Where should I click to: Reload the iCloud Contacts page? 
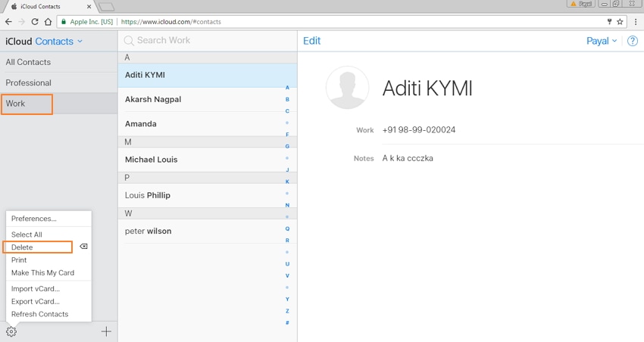pyautogui.click(x=35, y=22)
